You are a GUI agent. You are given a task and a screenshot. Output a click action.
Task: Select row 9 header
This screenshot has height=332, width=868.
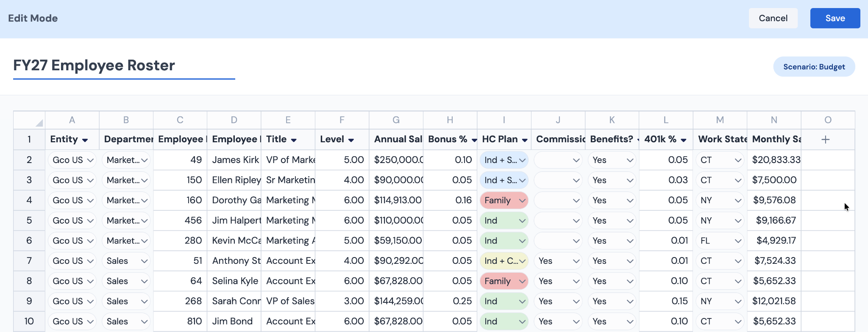tap(29, 301)
